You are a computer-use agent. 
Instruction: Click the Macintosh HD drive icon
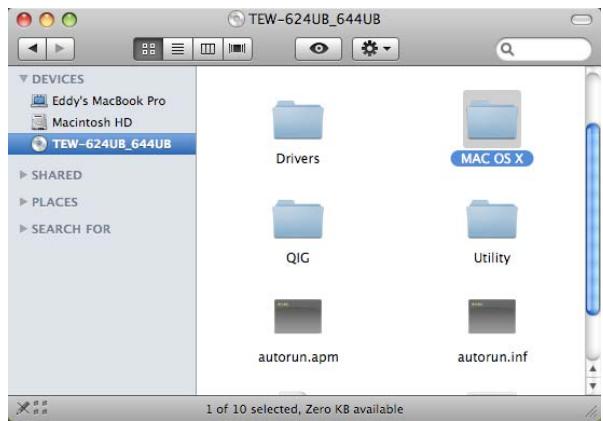pyautogui.click(x=39, y=122)
